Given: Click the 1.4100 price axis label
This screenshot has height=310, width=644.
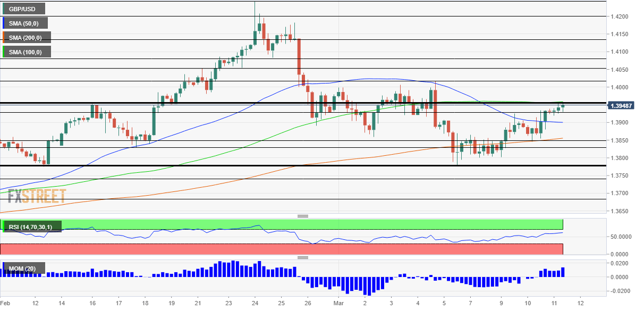Looking at the screenshot, I should (x=620, y=52).
